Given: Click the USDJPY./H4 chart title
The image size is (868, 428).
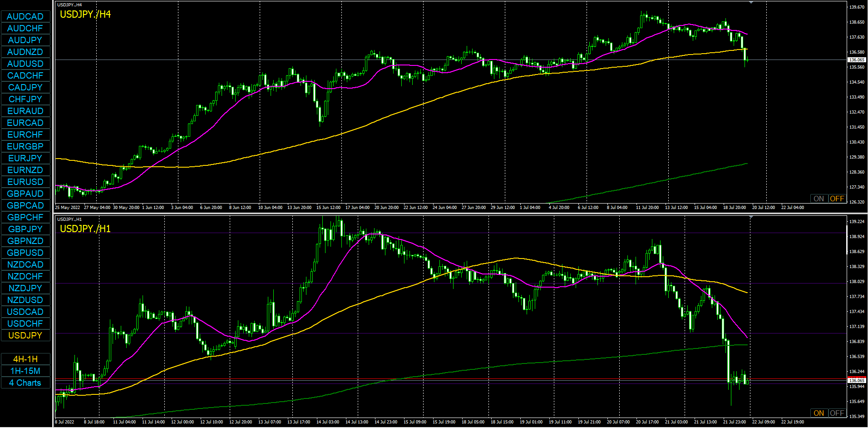Looking at the screenshot, I should 85,14.
